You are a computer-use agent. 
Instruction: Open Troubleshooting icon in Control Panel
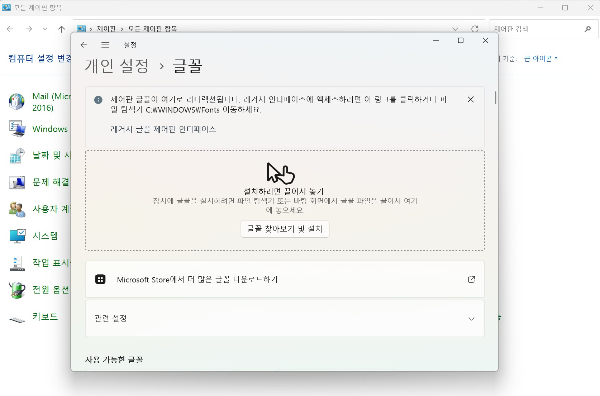click(x=17, y=182)
